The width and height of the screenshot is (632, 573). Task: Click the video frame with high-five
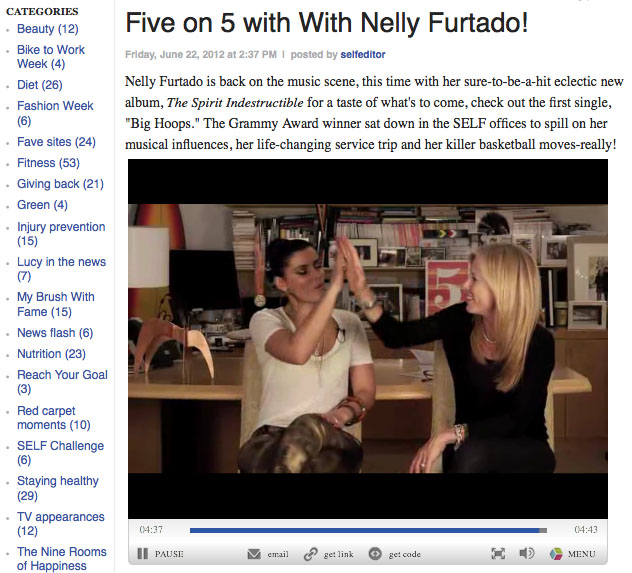pyautogui.click(x=368, y=338)
